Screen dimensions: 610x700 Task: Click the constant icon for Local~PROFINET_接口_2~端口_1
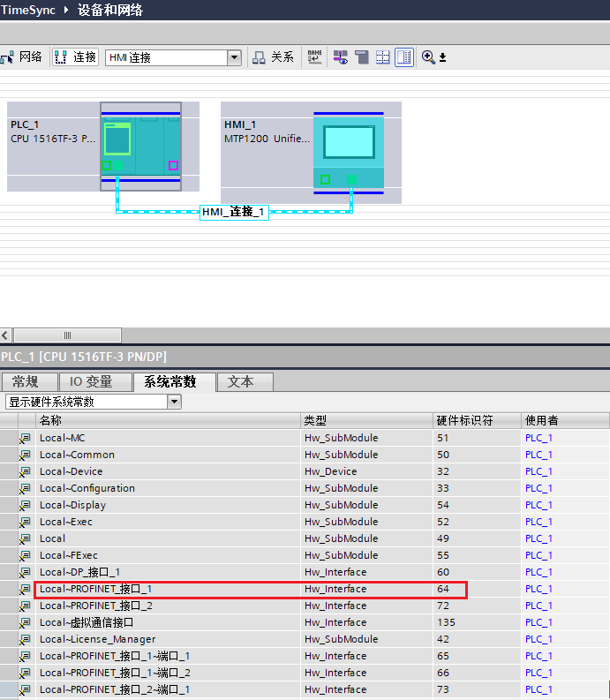pyautogui.click(x=25, y=689)
